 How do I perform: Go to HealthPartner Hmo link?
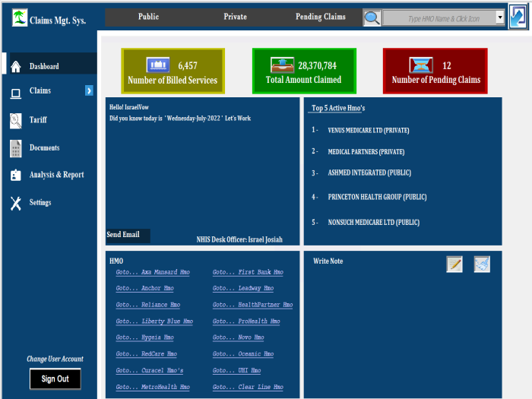point(253,305)
